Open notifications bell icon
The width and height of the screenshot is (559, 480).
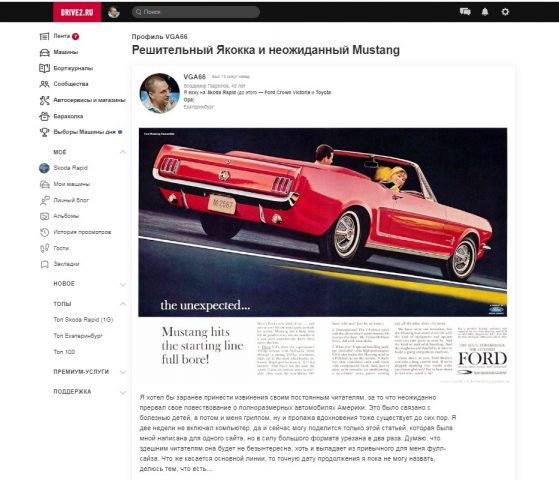(x=485, y=12)
